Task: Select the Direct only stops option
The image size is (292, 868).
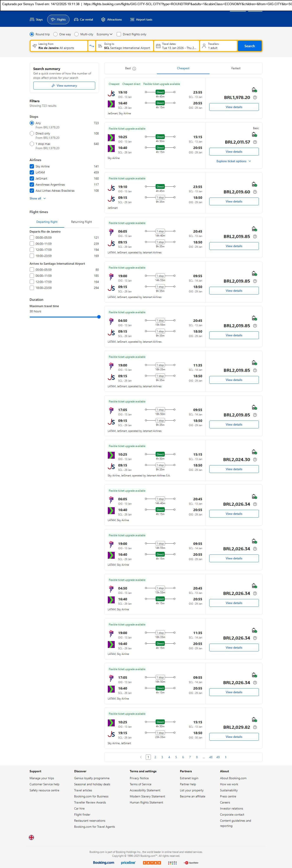Action: [32, 134]
